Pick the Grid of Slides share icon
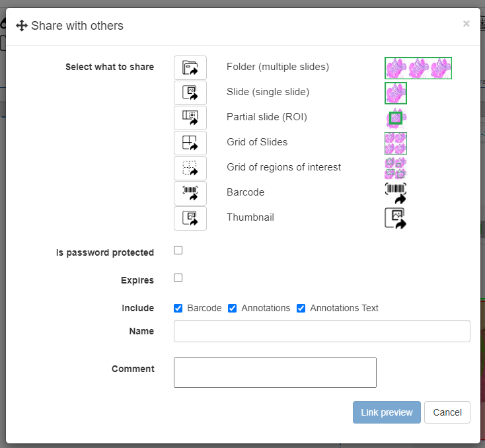 [x=190, y=143]
